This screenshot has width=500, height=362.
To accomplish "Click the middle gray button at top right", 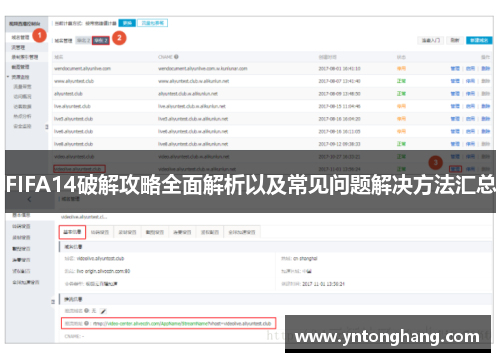I will [455, 40].
